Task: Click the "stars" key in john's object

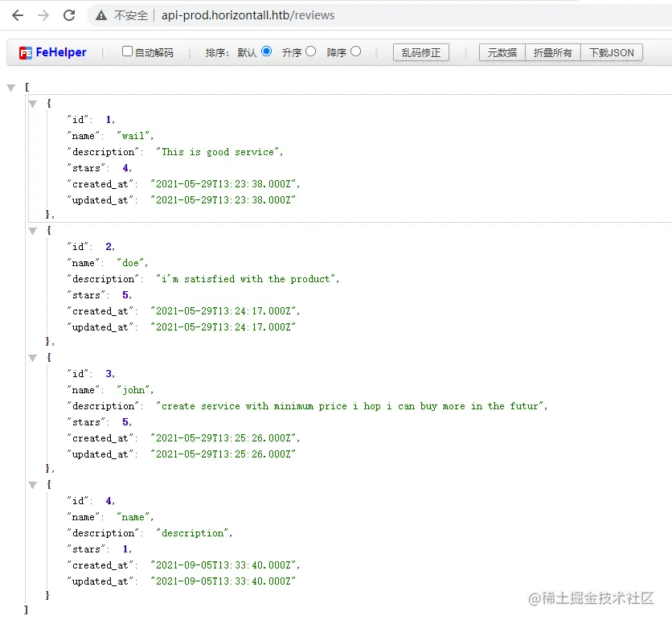Action: pos(86,422)
